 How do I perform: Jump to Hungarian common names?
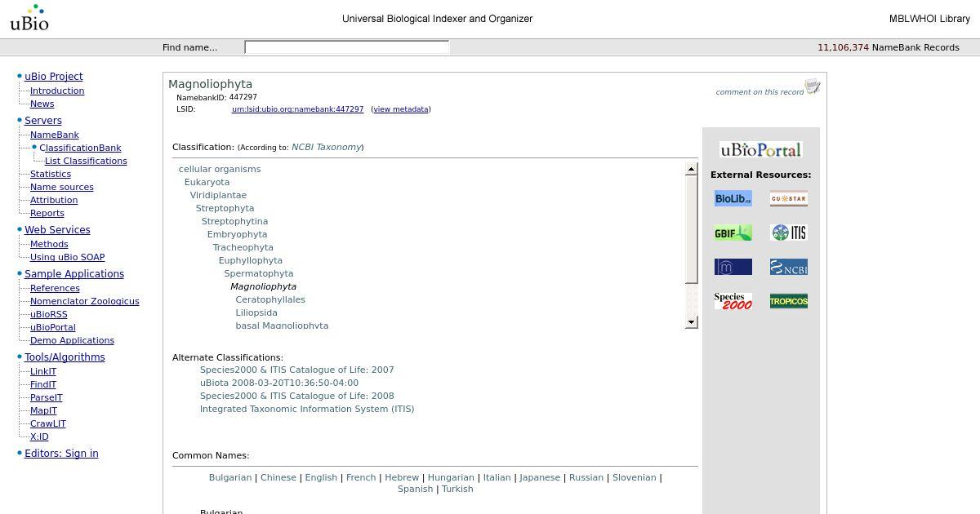click(x=451, y=477)
